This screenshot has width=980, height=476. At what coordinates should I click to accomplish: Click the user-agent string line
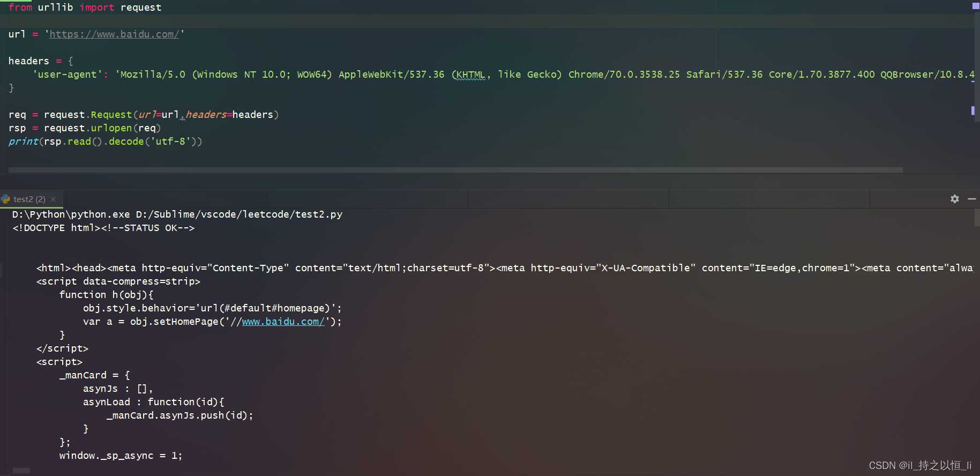(x=504, y=75)
